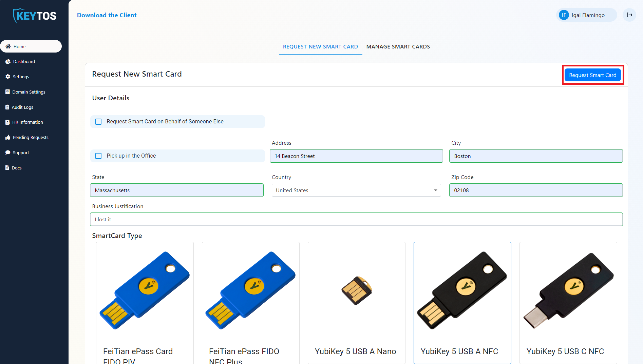Click the Pending Requests thumbs-up icon
Viewport: 643px width, 364px height.
point(8,137)
